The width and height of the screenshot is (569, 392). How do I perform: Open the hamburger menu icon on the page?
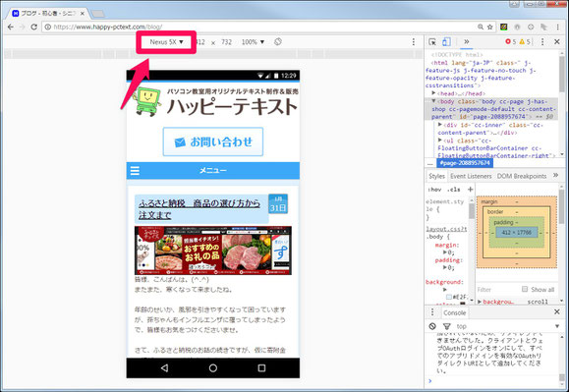135,170
